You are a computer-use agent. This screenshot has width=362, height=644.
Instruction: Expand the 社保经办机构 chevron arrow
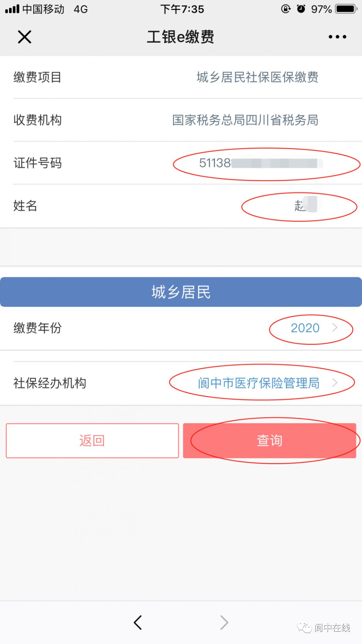(335, 383)
